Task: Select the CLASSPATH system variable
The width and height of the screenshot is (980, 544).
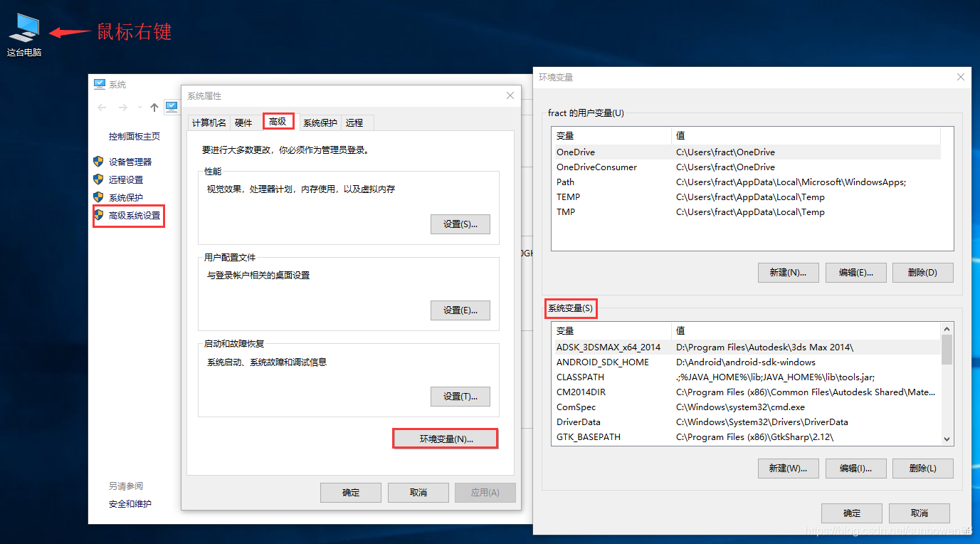Action: (746, 377)
